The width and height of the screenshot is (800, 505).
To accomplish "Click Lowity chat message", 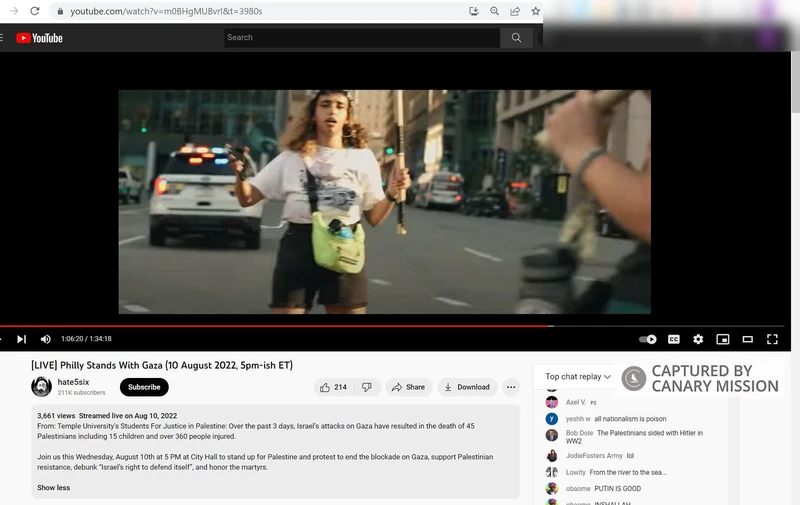I will (x=628, y=472).
